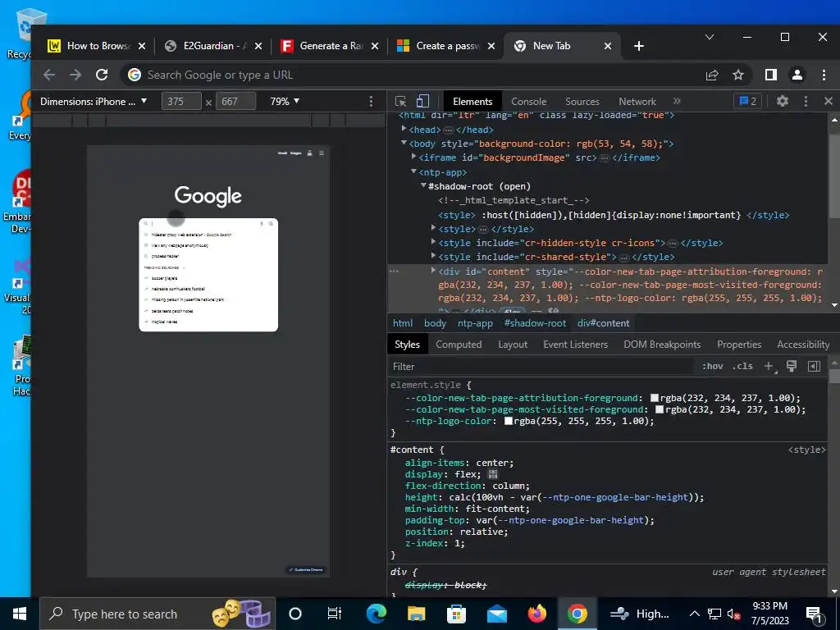Collapse the #shadow-root node
Image resolution: width=840 pixels, height=630 pixels.
pyautogui.click(x=423, y=185)
